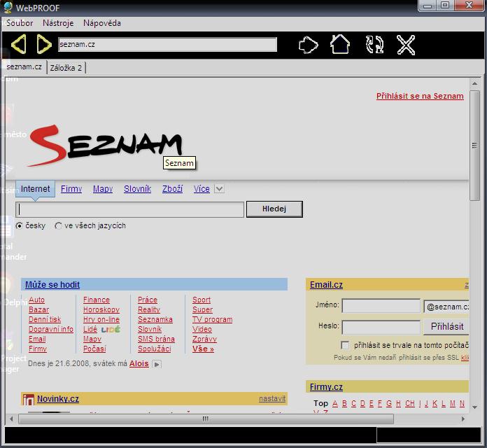Open the Dopravní info link
The height and width of the screenshot is (448, 487).
point(51,329)
